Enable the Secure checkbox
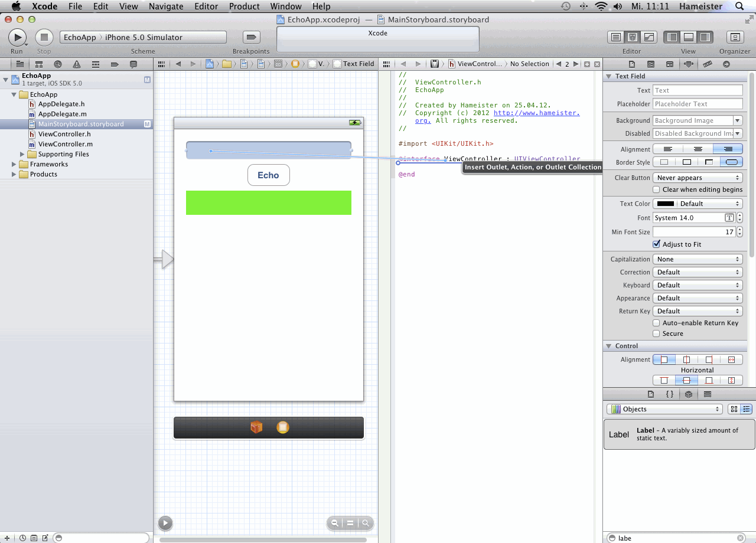This screenshot has height=543, width=756. point(656,333)
